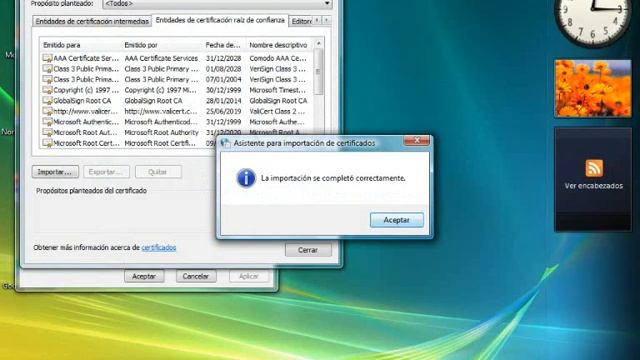The height and width of the screenshot is (360, 640).
Task: Click the orange flowers slideshow gadget
Action: point(593,88)
